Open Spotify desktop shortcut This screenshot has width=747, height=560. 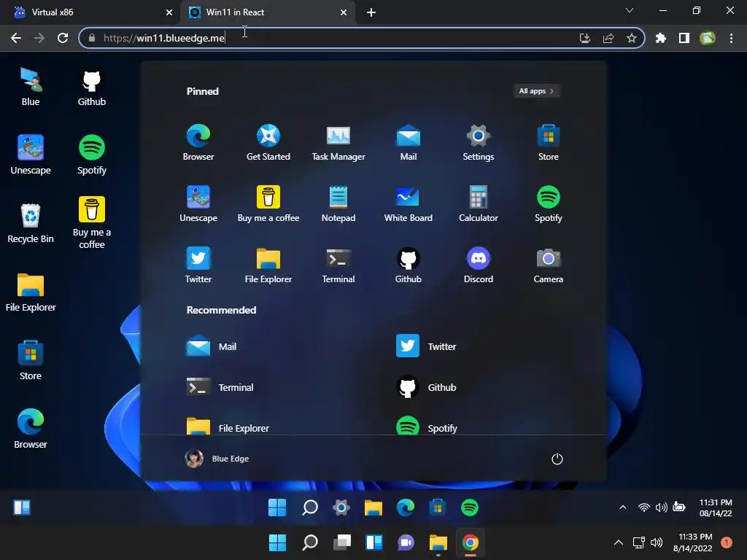91,155
